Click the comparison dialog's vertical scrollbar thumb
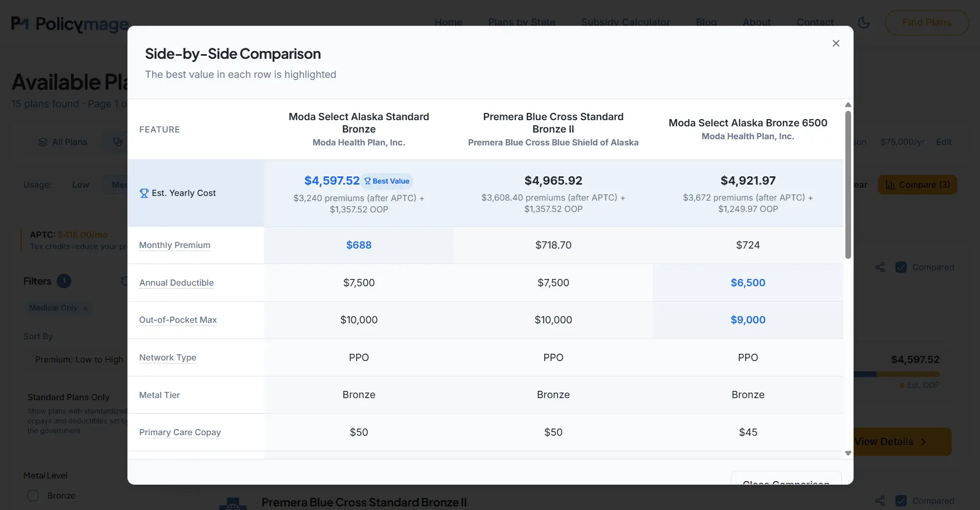Screen dimensions: 980x510 click(x=848, y=185)
